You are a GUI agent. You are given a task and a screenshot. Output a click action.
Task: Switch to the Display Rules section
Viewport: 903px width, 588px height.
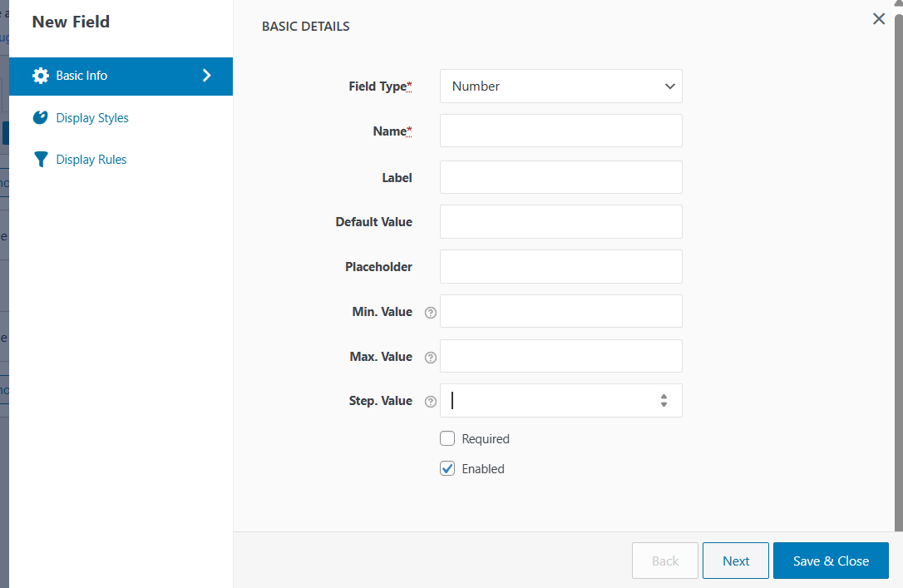[91, 159]
